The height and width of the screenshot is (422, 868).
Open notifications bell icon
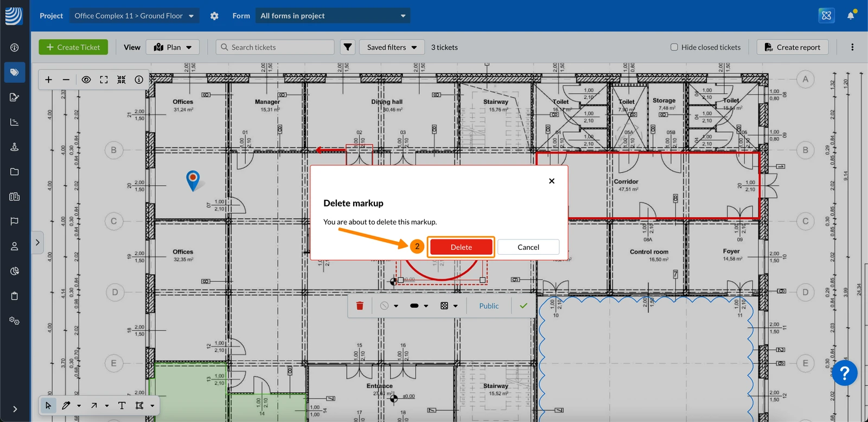pyautogui.click(x=851, y=15)
